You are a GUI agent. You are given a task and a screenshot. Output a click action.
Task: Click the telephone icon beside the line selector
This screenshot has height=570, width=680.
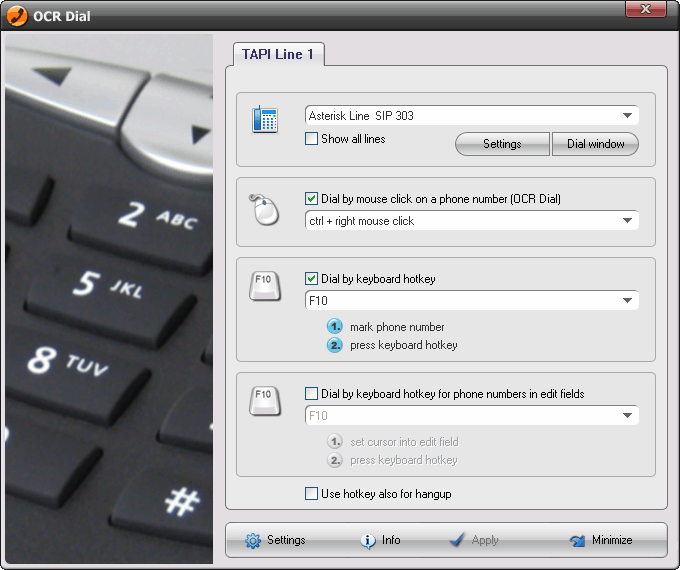(265, 120)
